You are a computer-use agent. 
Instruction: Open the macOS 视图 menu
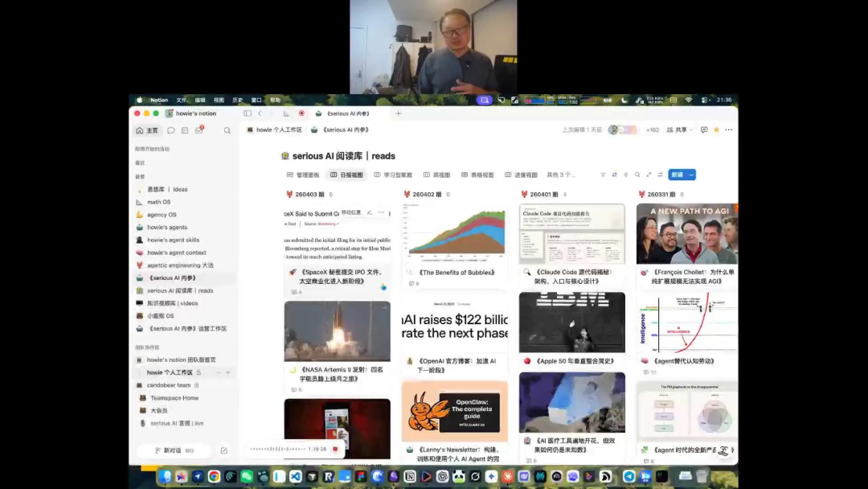click(x=219, y=101)
